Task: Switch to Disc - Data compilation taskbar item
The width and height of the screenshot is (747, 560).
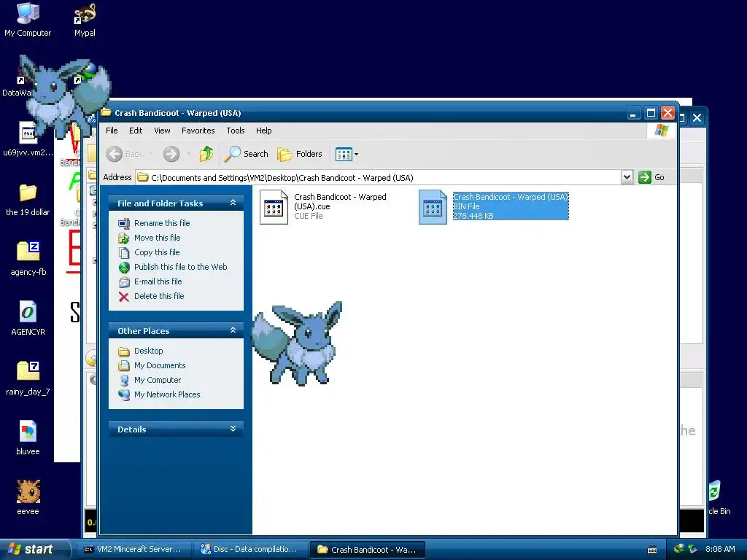Action: pos(249,550)
